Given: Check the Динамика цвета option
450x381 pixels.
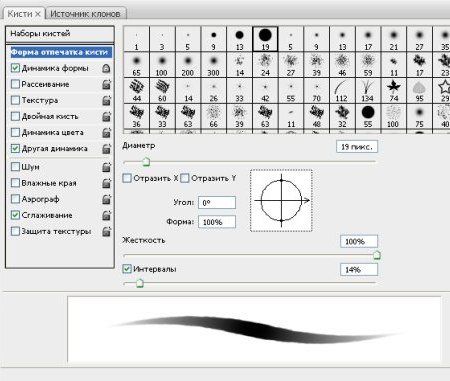Looking at the screenshot, I should pyautogui.click(x=15, y=132).
